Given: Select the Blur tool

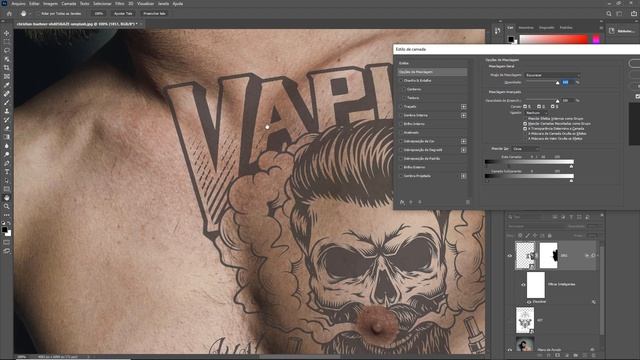Looking at the screenshot, I should (x=7, y=146).
